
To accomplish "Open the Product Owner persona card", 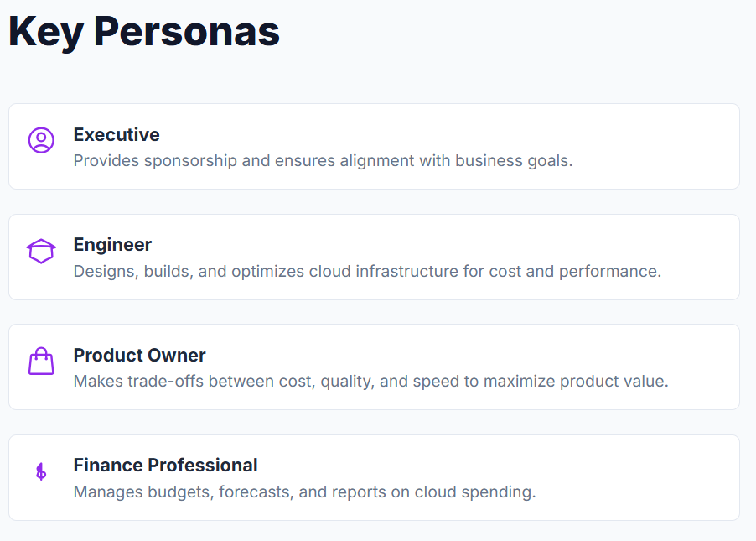I will pyautogui.click(x=374, y=367).
